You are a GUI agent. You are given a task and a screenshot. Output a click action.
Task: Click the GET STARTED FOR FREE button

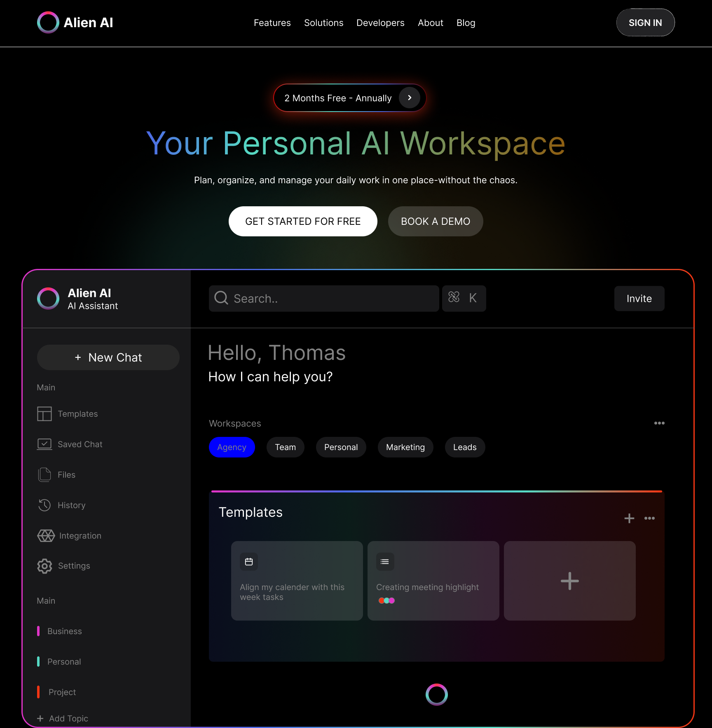[303, 222]
